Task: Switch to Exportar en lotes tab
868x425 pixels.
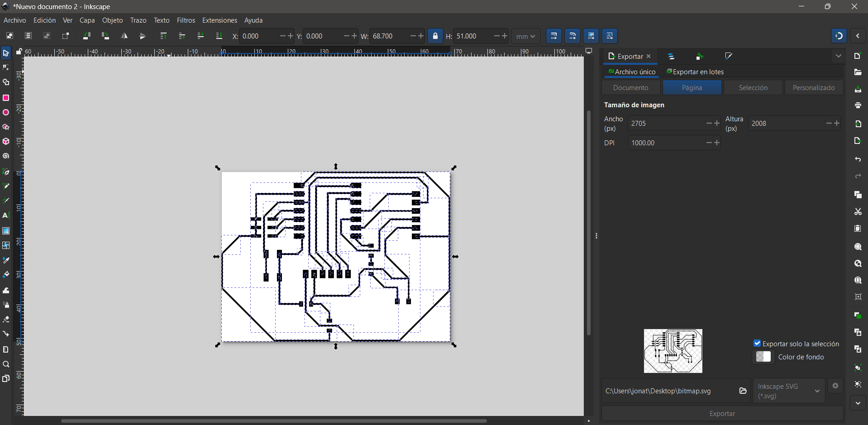Action: (695, 72)
